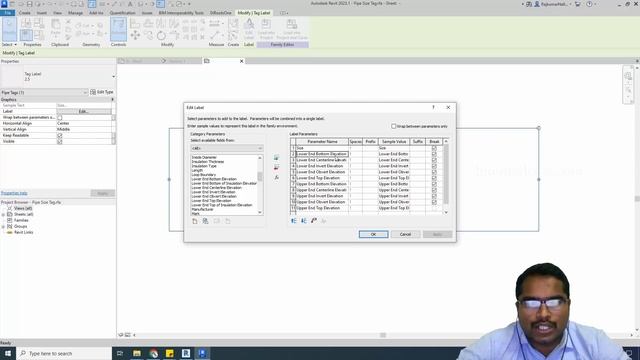Remove parameter from label (red arrow)

pos(276,167)
